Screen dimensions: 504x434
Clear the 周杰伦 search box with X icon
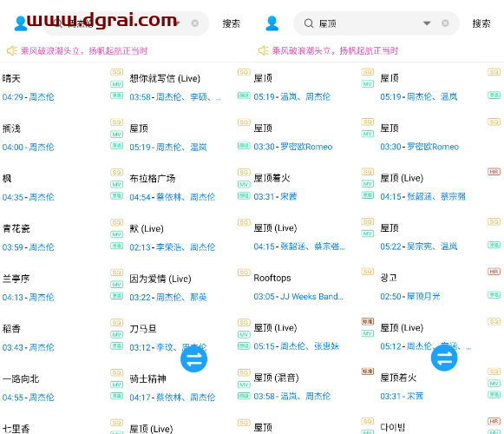pyautogui.click(x=195, y=23)
